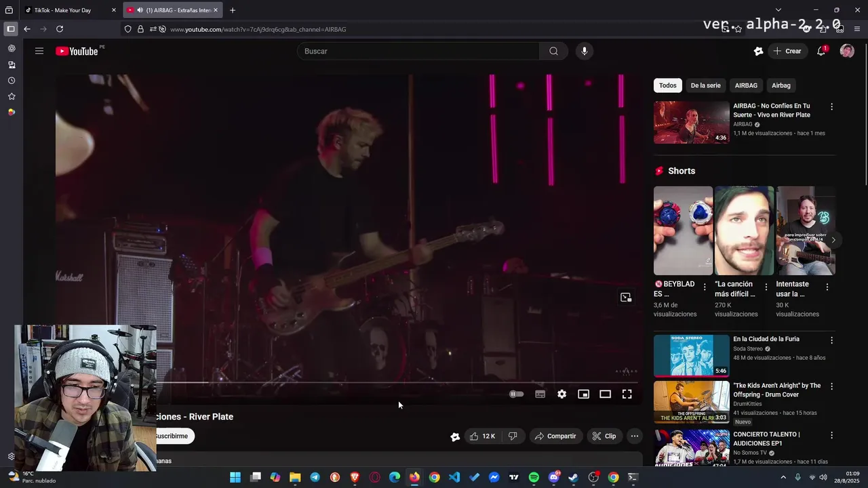Image resolution: width=868 pixels, height=488 pixels.
Task: Open Visual Studio Code from taskbar
Action: point(454,477)
